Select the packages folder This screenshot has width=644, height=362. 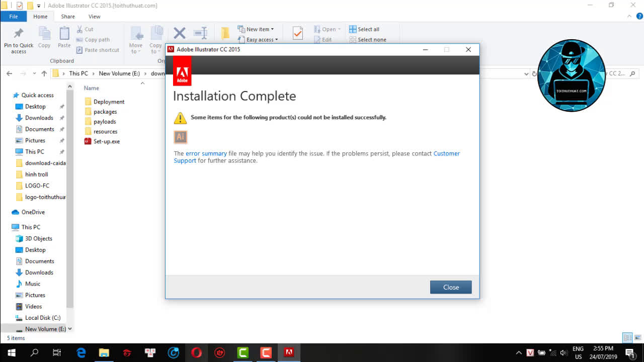[101, 112]
